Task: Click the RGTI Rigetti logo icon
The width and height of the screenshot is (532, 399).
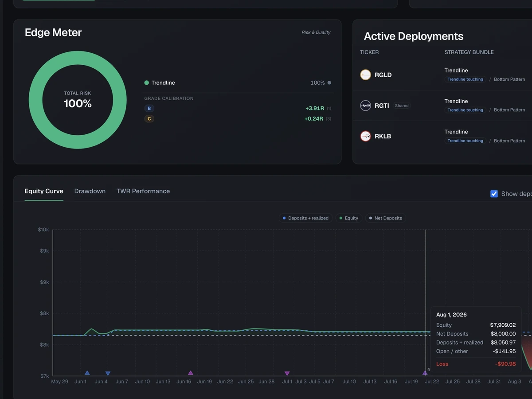Action: 365,106
